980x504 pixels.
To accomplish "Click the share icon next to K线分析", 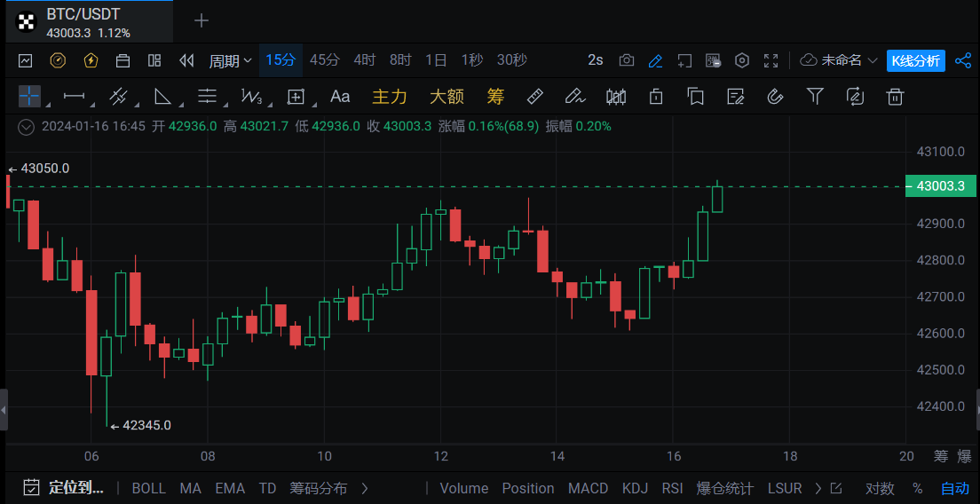I will coord(962,60).
